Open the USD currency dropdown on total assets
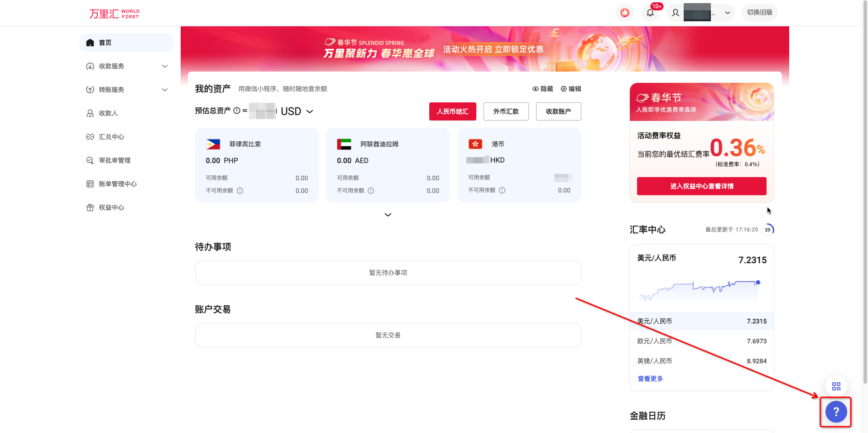 tap(310, 111)
